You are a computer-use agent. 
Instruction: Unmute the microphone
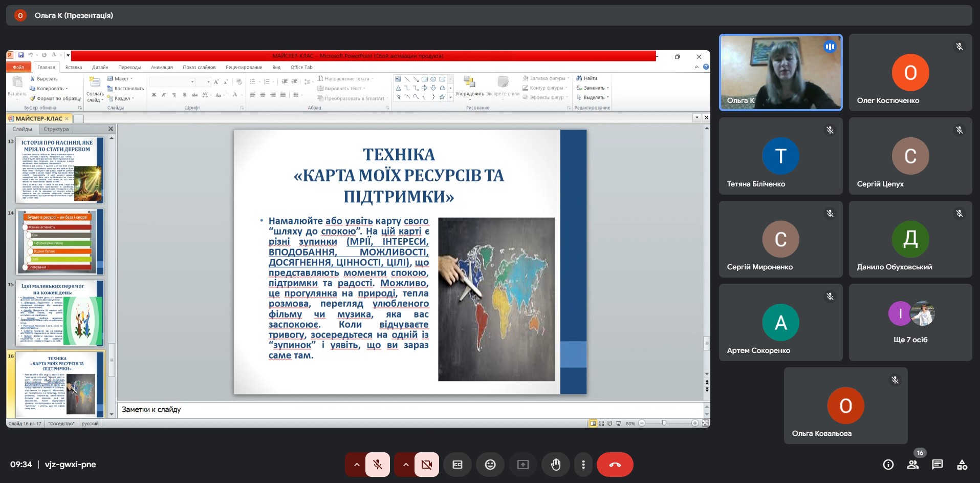click(378, 465)
